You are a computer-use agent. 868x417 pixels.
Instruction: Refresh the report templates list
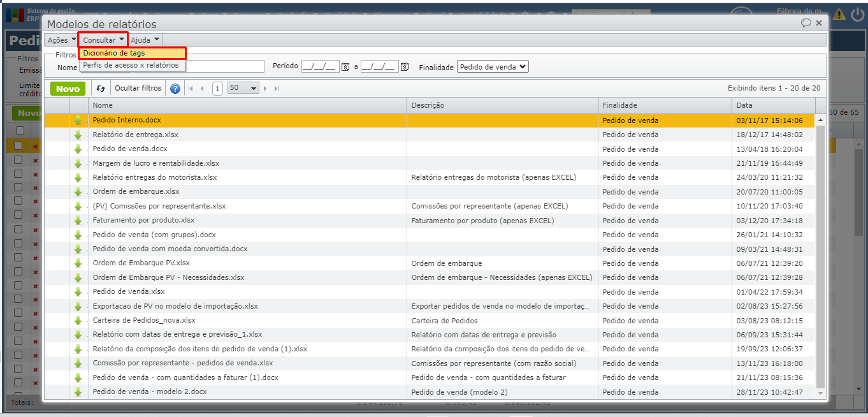pyautogui.click(x=101, y=89)
